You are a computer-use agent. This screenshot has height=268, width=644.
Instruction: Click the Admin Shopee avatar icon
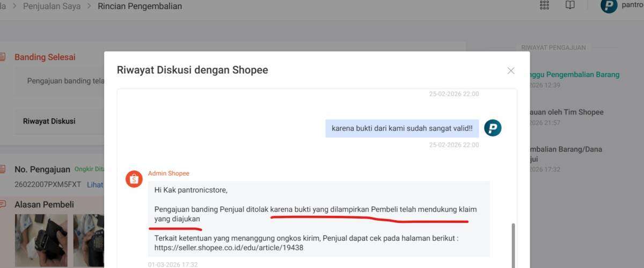click(x=134, y=179)
